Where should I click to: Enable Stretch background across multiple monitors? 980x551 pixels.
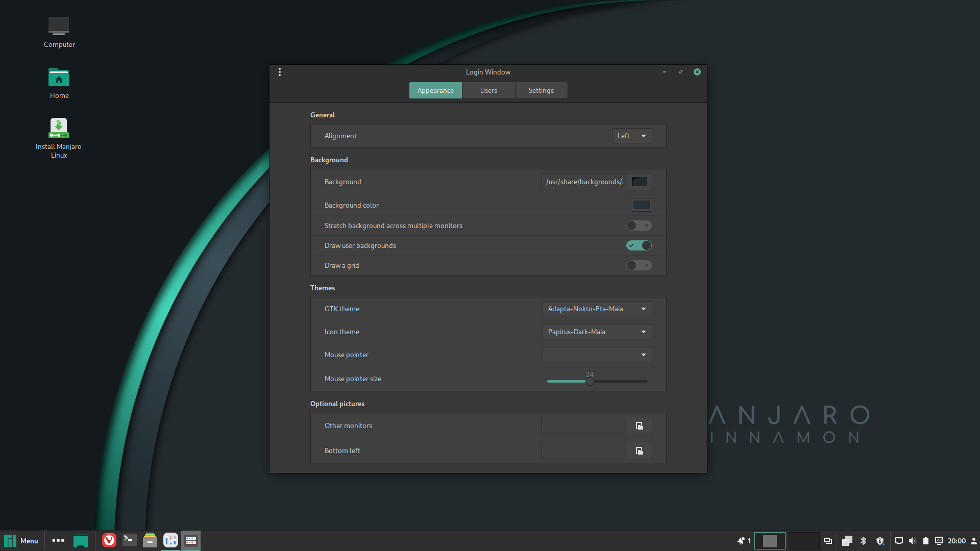click(x=639, y=226)
